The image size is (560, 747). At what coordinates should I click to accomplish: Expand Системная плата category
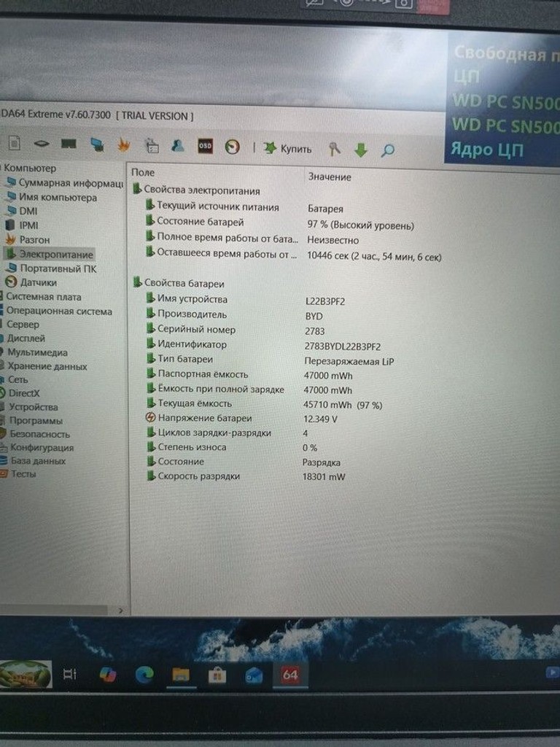pyautogui.click(x=43, y=297)
